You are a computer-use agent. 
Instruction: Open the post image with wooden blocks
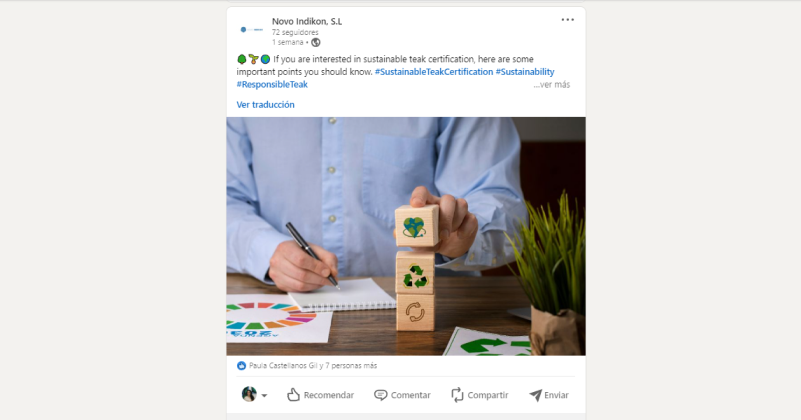(406, 236)
